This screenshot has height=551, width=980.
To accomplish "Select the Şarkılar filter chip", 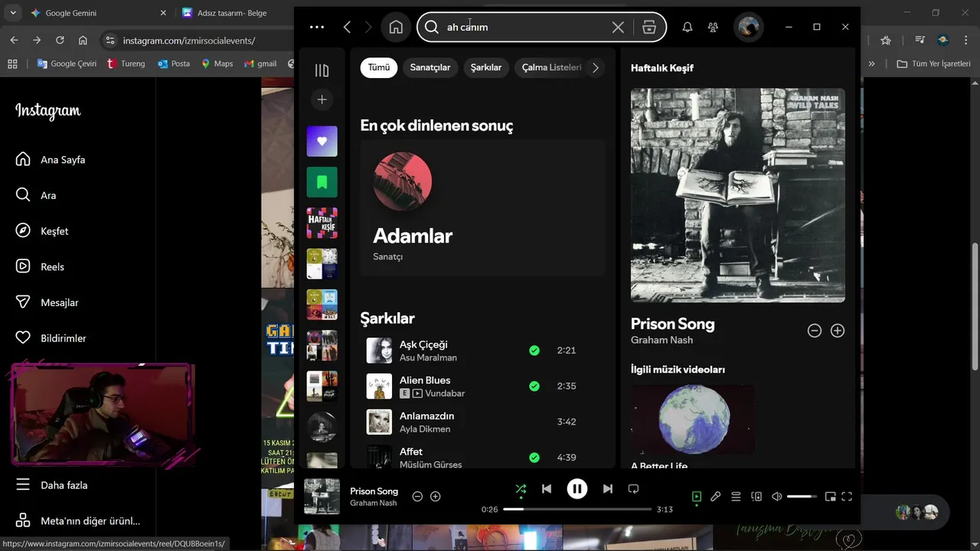I will pos(486,67).
